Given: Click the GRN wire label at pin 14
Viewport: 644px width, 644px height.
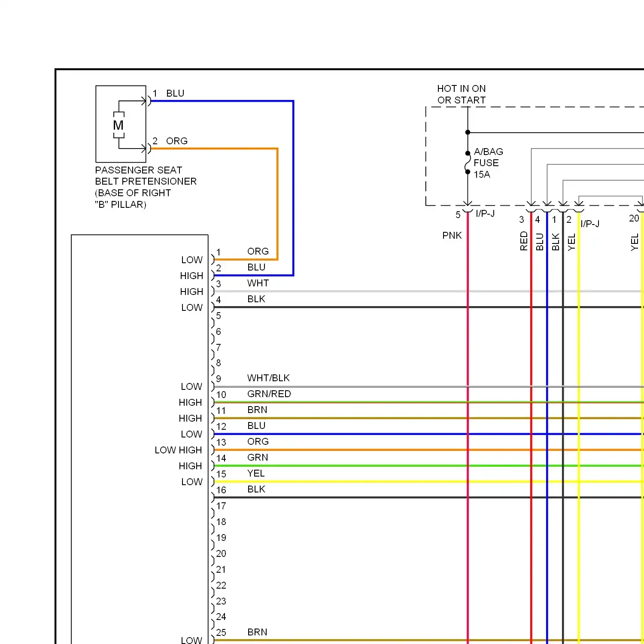Looking at the screenshot, I should point(258,457).
